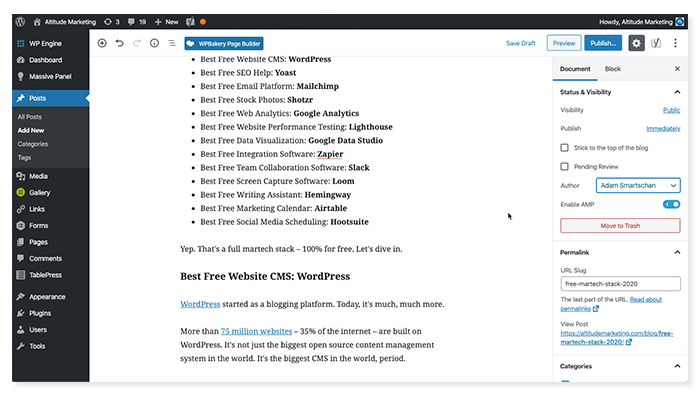Open the WordPress hyperlink in the article
Image resolution: width=700 pixels, height=412 pixels.
coord(200,304)
